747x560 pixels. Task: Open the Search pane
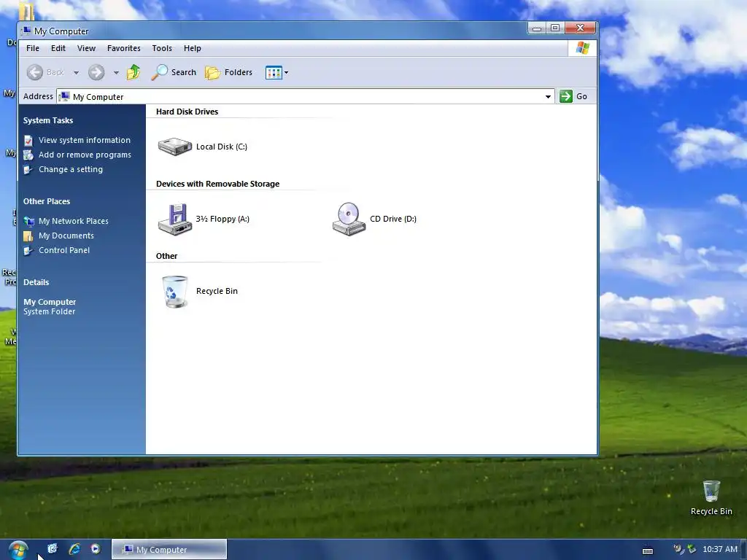coord(174,72)
